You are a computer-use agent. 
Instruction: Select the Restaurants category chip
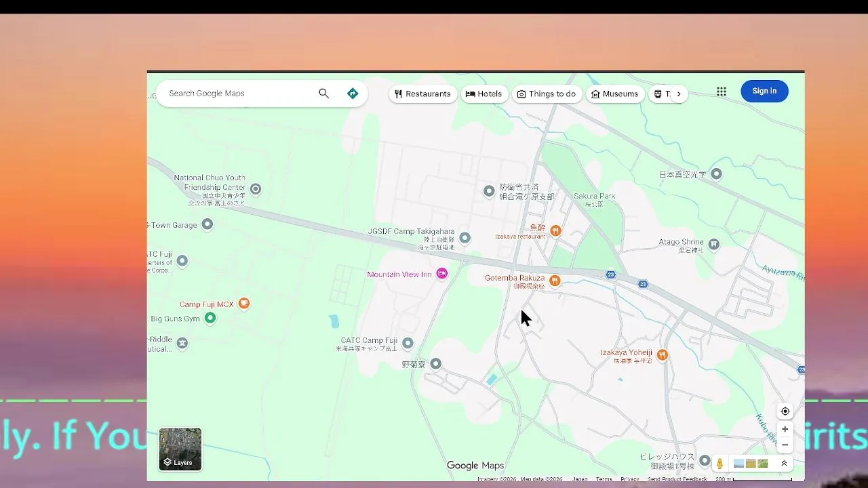click(x=422, y=94)
